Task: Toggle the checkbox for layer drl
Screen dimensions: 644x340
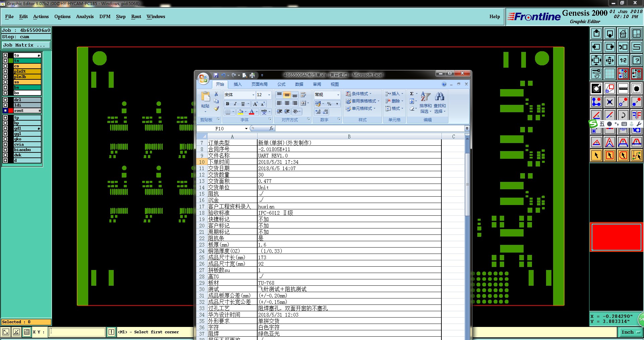Action: (5, 100)
